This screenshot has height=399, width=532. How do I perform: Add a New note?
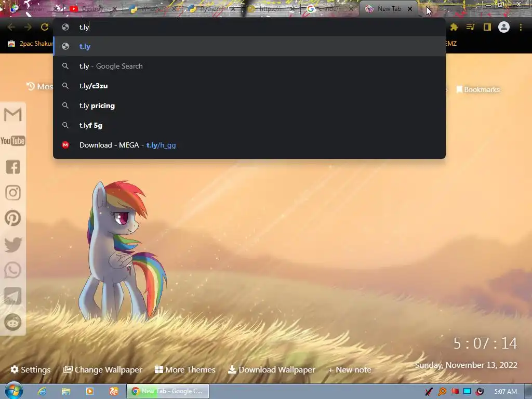tap(350, 369)
